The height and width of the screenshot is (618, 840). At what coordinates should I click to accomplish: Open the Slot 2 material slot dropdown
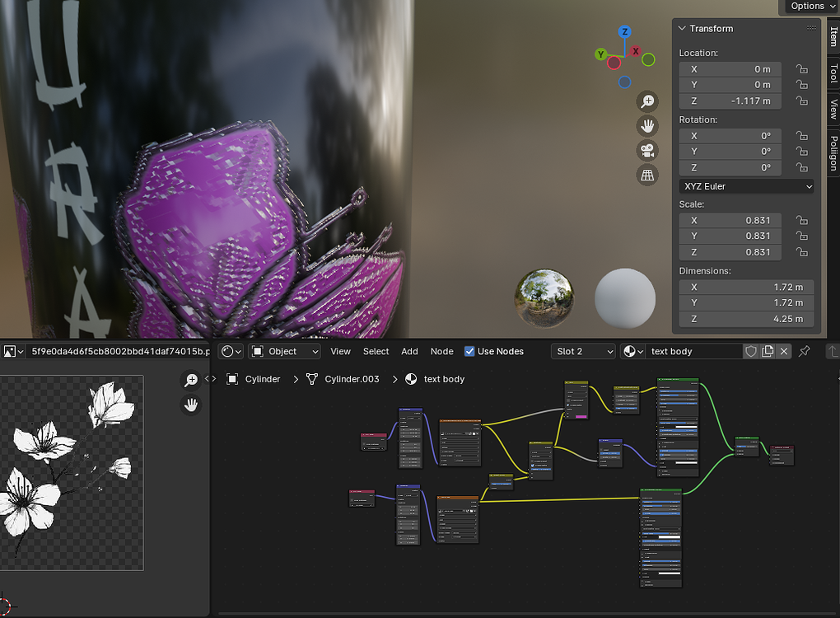(x=583, y=351)
